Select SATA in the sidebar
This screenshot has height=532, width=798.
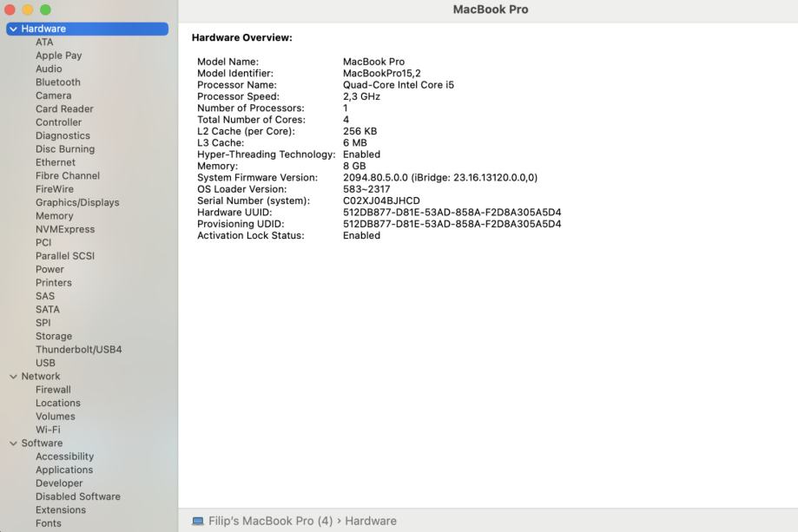(x=48, y=309)
